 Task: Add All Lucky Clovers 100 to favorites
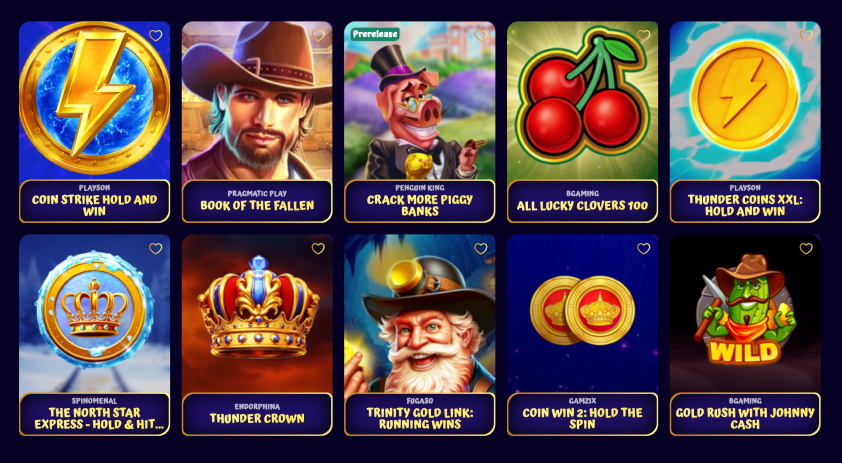[x=643, y=35]
